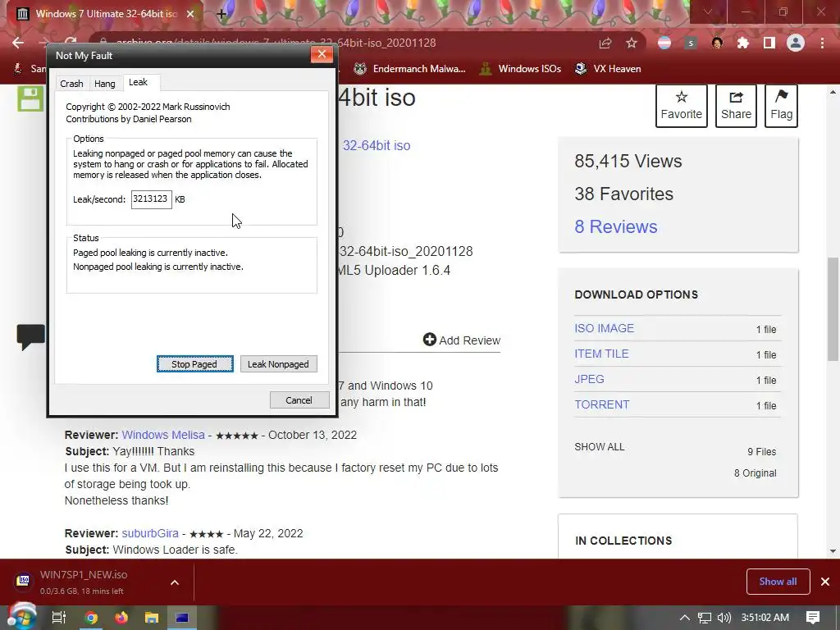Close the Not My Fault window

(x=322, y=54)
